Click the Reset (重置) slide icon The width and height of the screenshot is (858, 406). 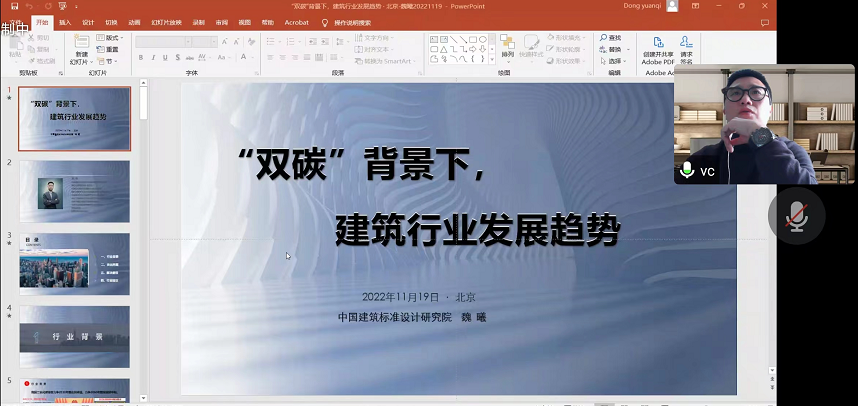(x=108, y=49)
